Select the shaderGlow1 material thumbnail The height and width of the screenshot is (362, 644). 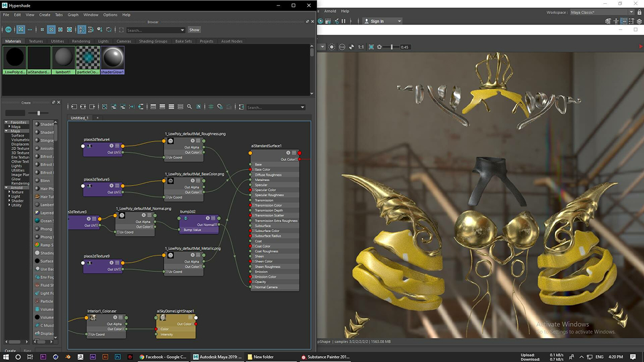[113, 58]
